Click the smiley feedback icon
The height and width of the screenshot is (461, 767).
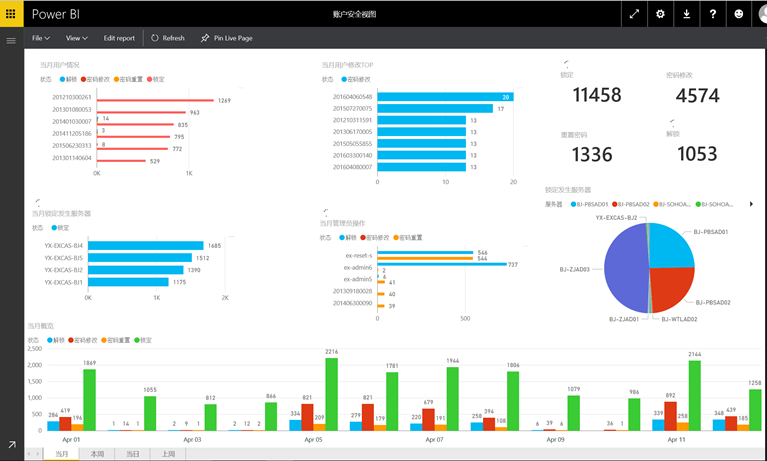[740, 14]
